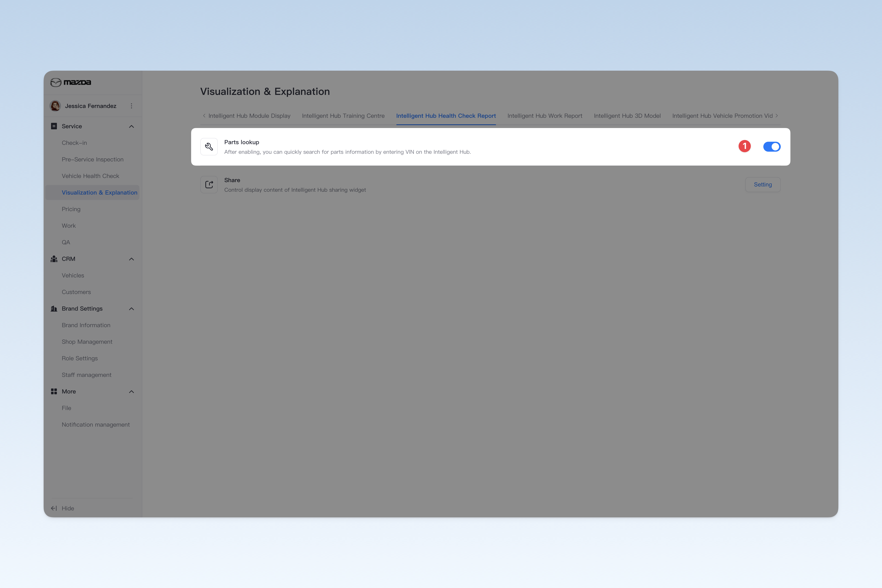Click the Brand Settings building icon

click(x=54, y=309)
